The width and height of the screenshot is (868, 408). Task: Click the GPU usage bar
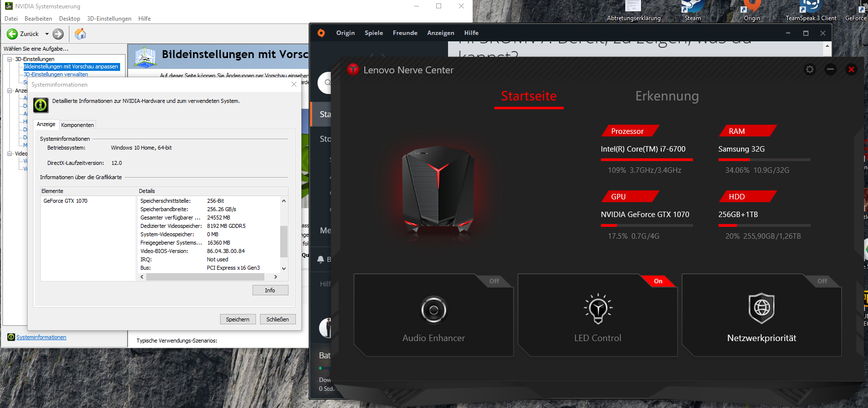(647, 225)
